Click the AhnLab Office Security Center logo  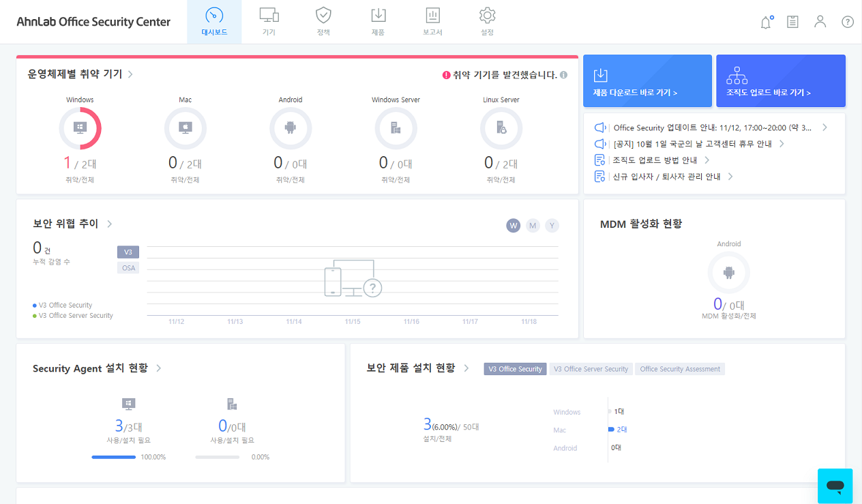[x=93, y=22]
